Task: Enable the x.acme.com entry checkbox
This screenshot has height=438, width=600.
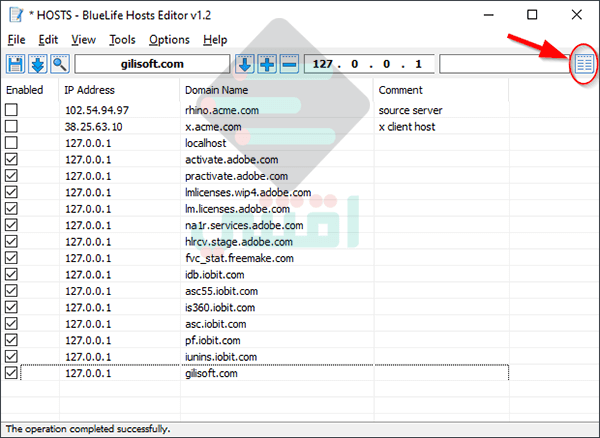Action: (11, 126)
